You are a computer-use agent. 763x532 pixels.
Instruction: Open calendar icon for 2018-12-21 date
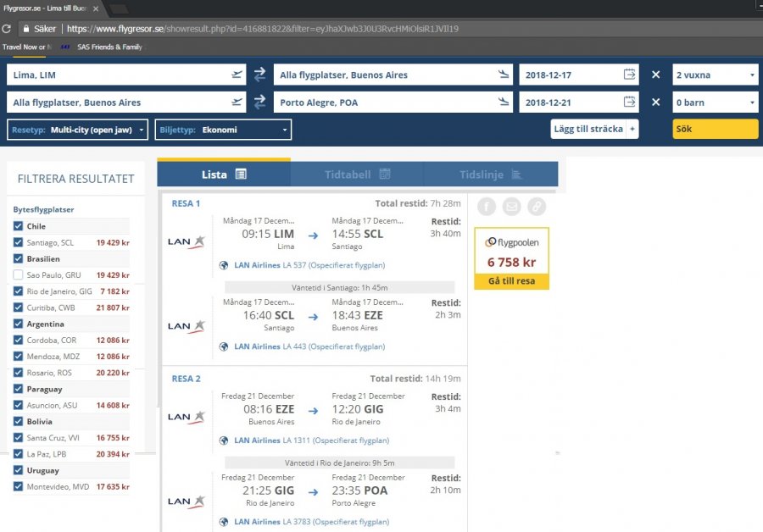tap(629, 103)
